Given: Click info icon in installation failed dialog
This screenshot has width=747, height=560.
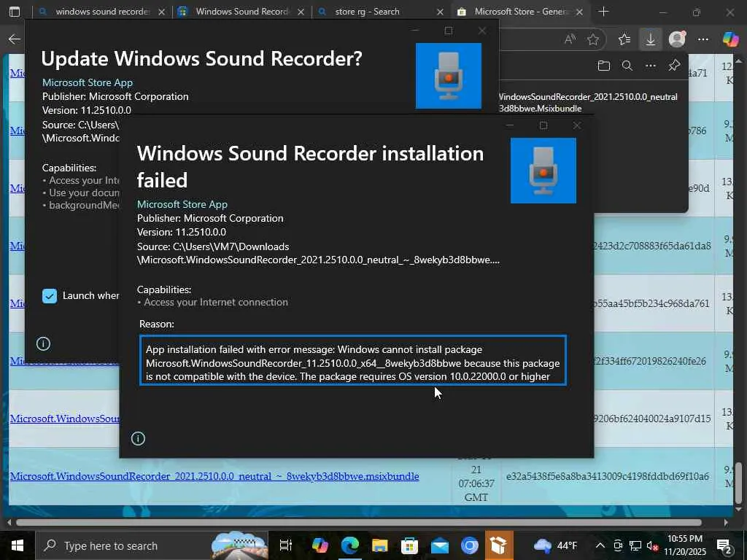Looking at the screenshot, I should click(x=138, y=438).
